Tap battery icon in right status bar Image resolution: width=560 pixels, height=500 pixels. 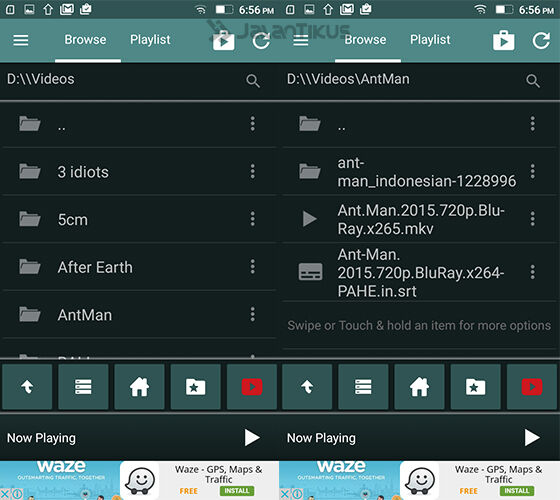coord(504,10)
